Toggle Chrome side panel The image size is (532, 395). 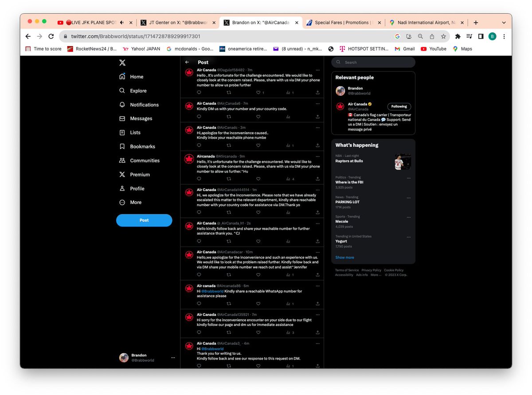(x=481, y=36)
